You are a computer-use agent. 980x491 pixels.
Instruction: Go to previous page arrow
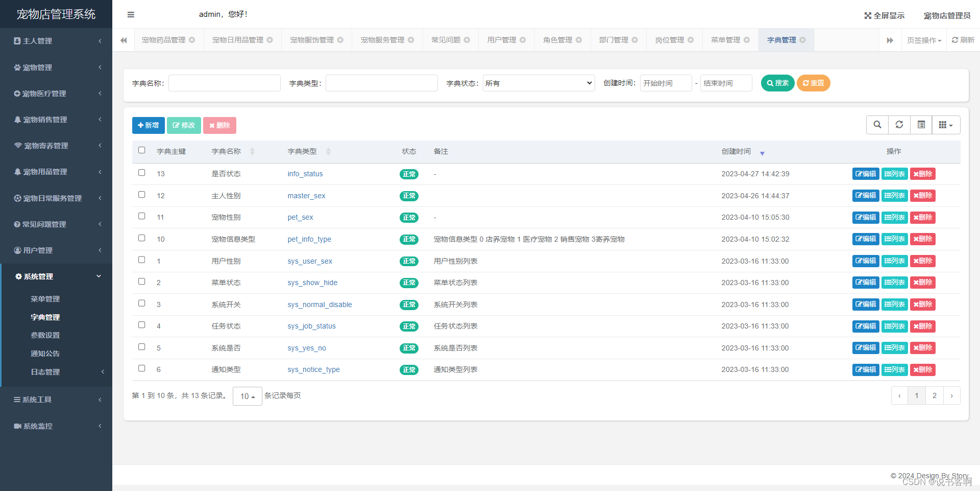click(x=899, y=395)
